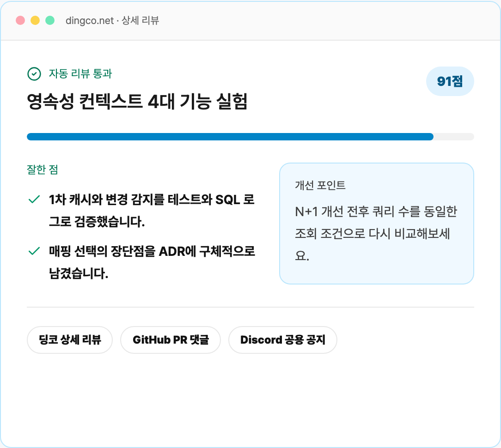Click the title 영속성 컨텍스트 4대 기능 실험
The width and height of the screenshot is (501, 448).
pos(137,102)
